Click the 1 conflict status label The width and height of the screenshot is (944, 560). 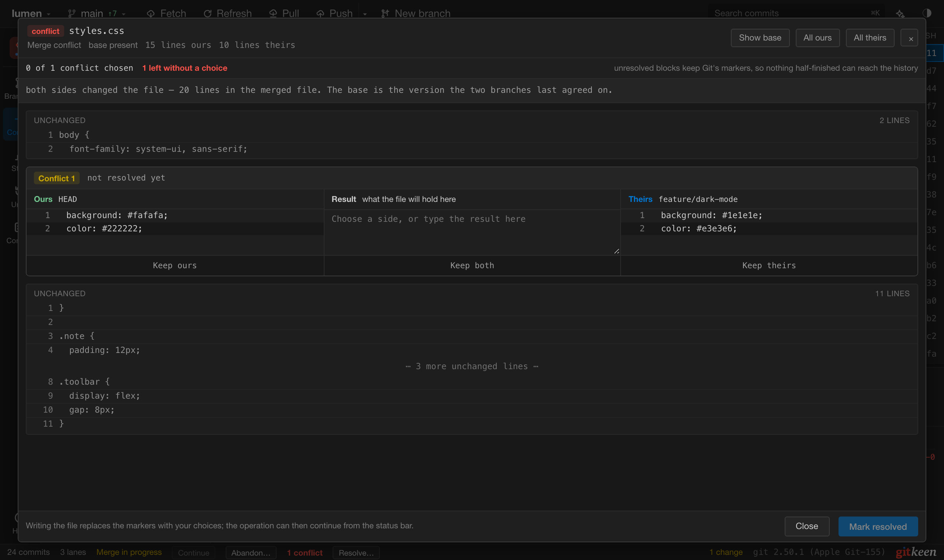pos(305,553)
